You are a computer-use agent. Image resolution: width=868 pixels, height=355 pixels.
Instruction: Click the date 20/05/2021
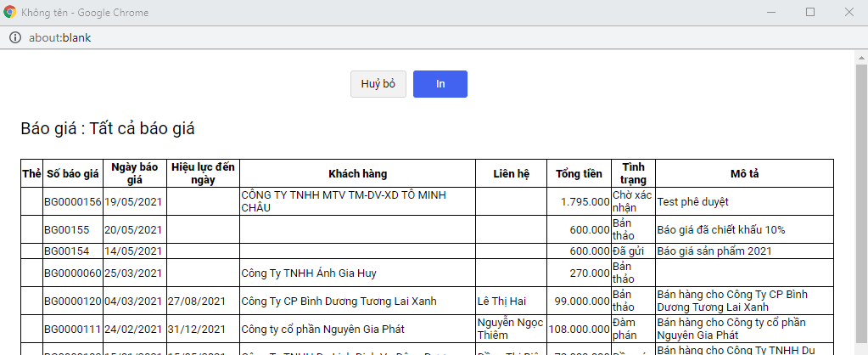133,230
